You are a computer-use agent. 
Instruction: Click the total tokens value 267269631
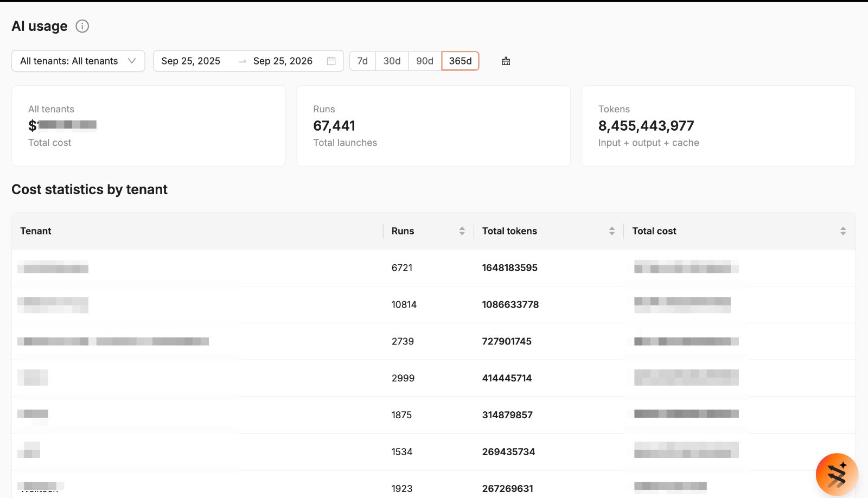tap(508, 489)
